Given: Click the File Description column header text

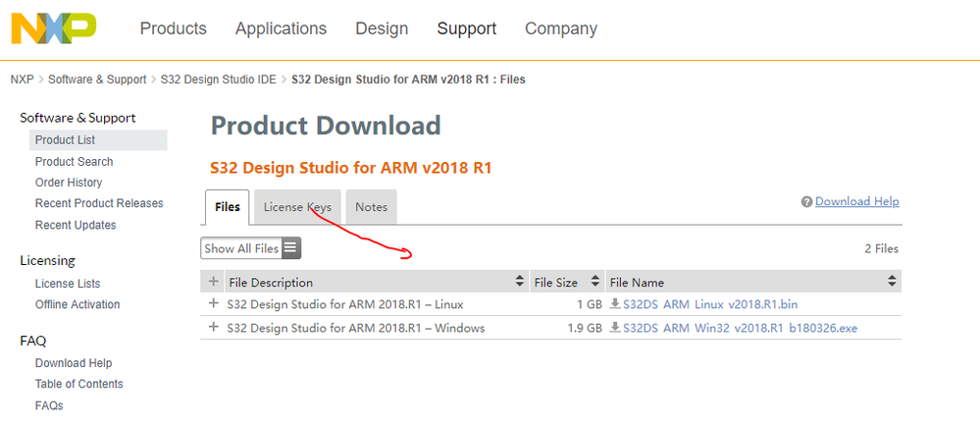Looking at the screenshot, I should coord(272,283).
